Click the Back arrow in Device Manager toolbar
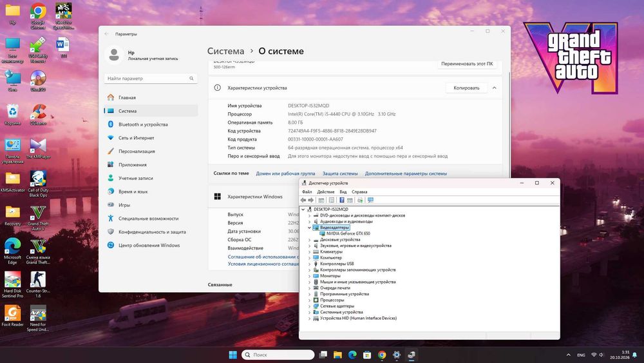Screen dimensions: 644x363 (303, 201)
